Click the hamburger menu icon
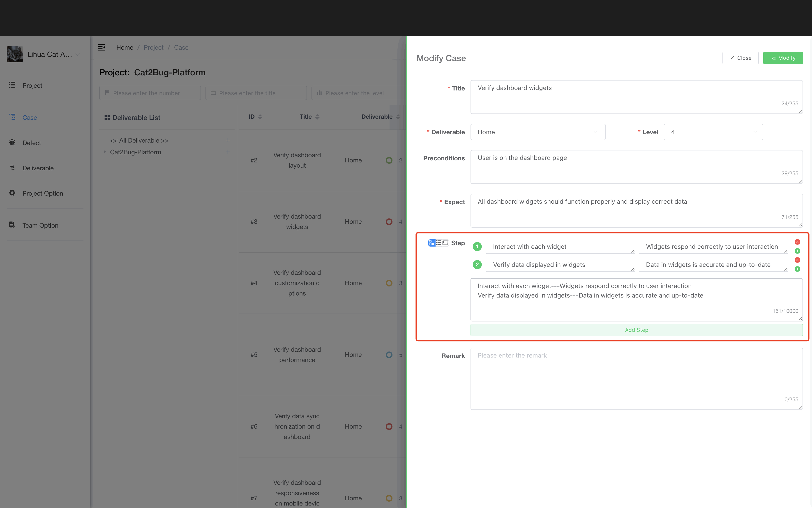Image resolution: width=812 pixels, height=508 pixels. (x=101, y=47)
